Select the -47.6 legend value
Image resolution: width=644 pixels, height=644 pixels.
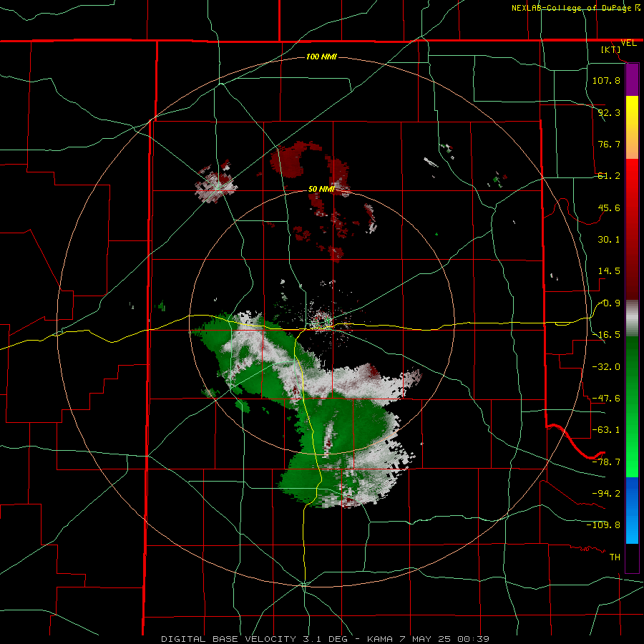tap(606, 399)
